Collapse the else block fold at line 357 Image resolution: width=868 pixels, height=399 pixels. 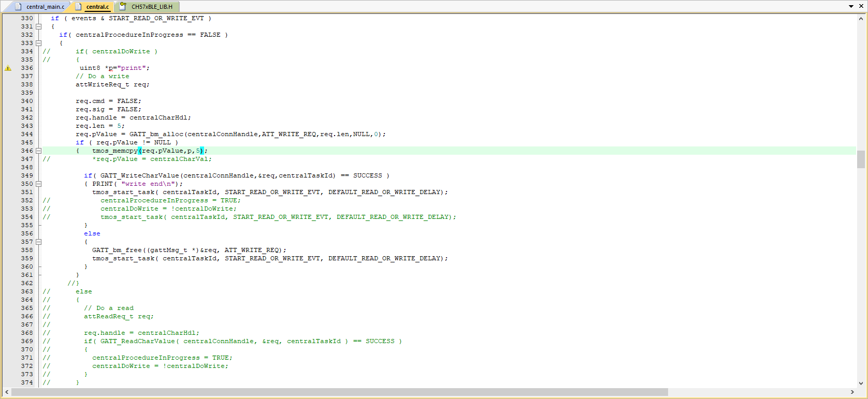click(x=38, y=242)
